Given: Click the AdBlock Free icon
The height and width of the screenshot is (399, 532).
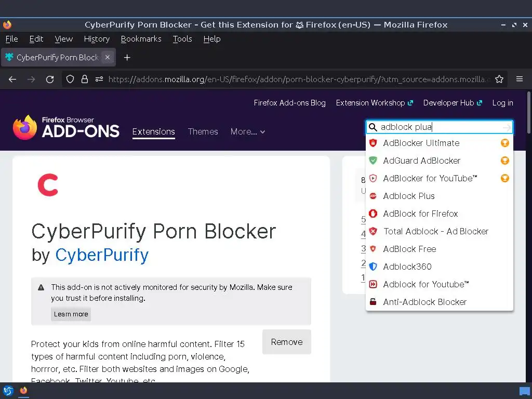Looking at the screenshot, I should tap(373, 249).
